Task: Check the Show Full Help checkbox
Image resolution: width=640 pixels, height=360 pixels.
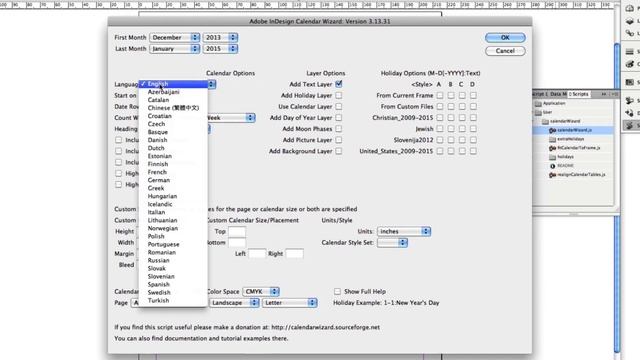Action: click(337, 291)
